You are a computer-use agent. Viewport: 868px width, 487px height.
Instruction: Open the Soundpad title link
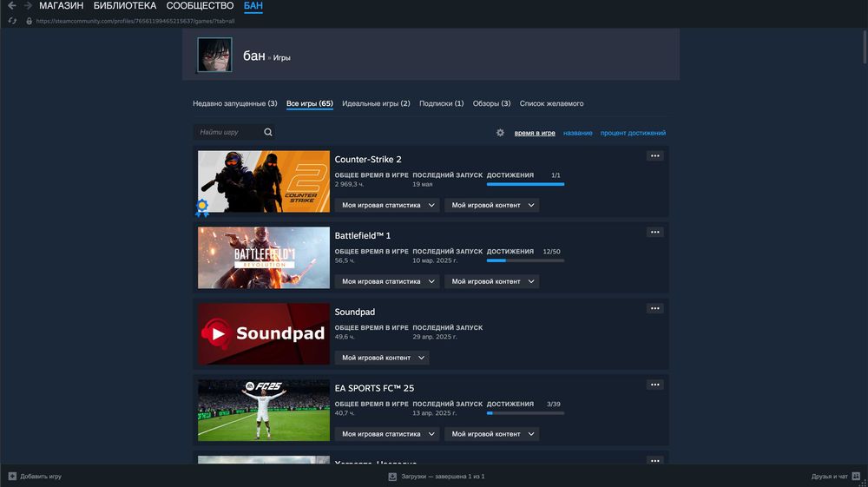(x=355, y=313)
